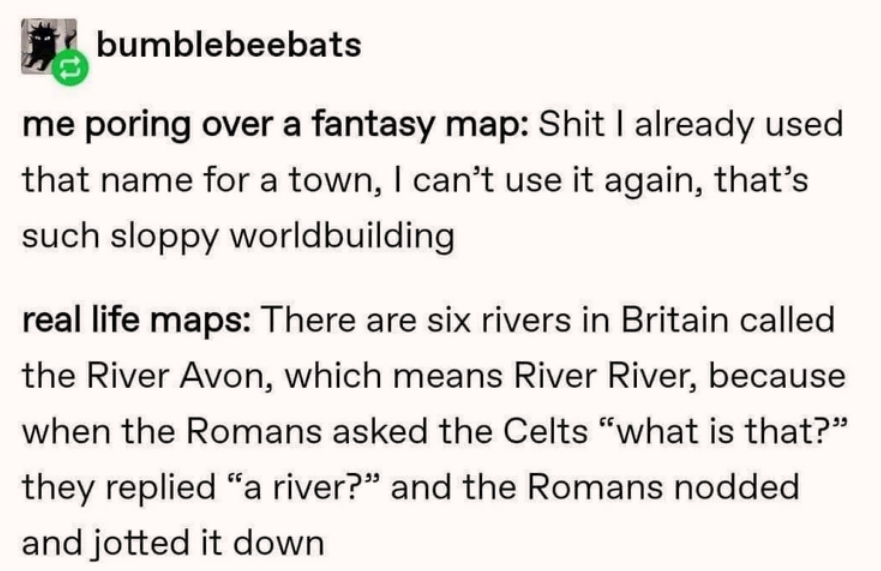Click the phrase "and jotted it down"
The width and height of the screenshot is (881, 571).
(x=172, y=543)
